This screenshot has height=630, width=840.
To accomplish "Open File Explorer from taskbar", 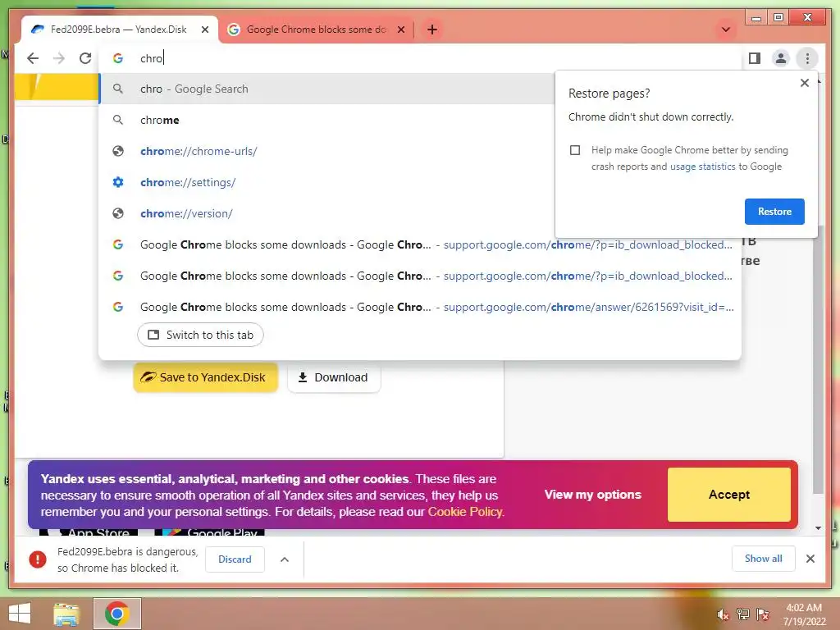I will pyautogui.click(x=66, y=614).
